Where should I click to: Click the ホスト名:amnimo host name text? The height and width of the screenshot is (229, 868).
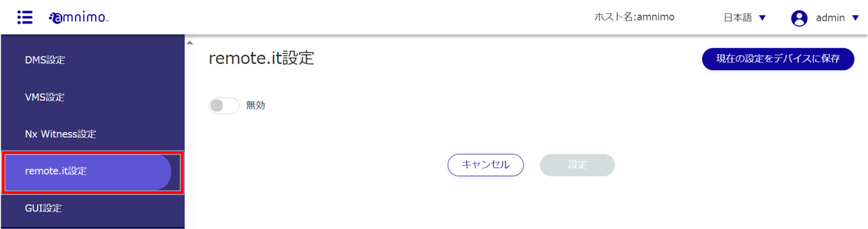[634, 17]
